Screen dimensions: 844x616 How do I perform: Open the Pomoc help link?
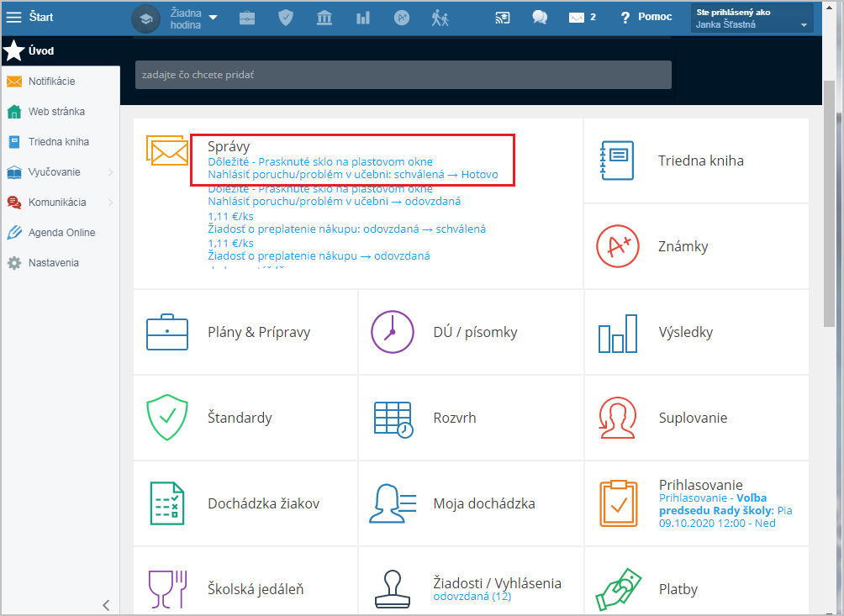click(x=646, y=18)
